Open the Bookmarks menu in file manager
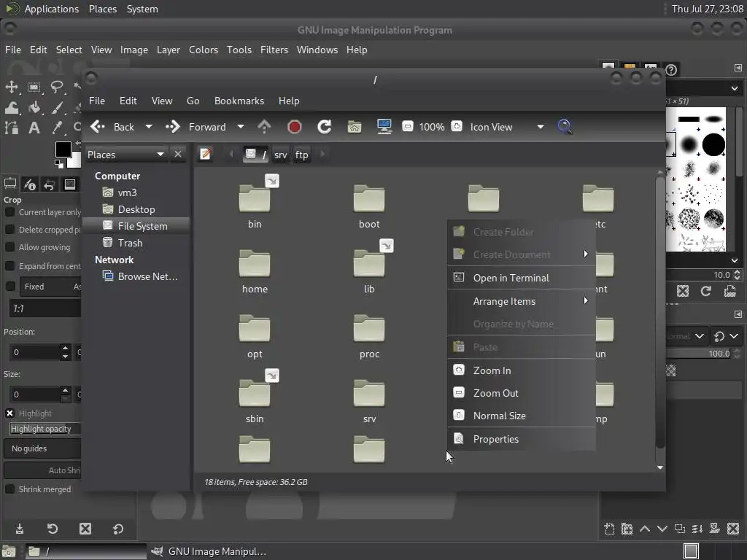Viewport: 747px width, 560px height. [x=239, y=101]
